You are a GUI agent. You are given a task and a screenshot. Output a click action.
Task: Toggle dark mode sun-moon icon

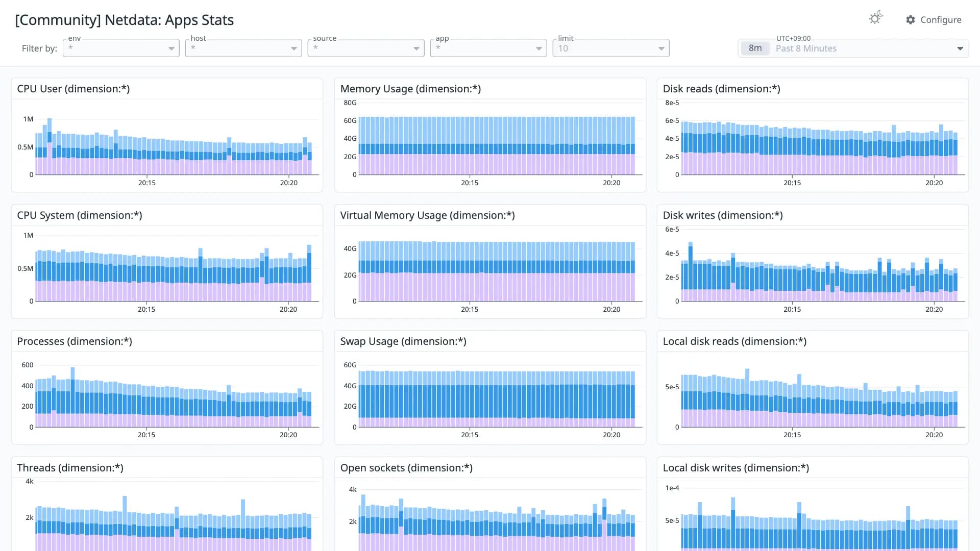tap(876, 18)
